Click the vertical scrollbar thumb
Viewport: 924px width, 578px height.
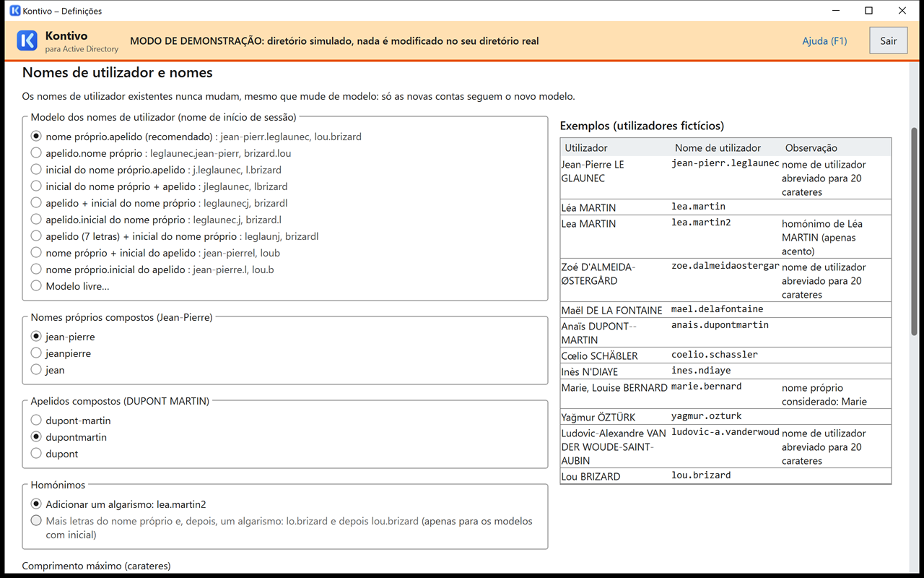[x=915, y=231]
